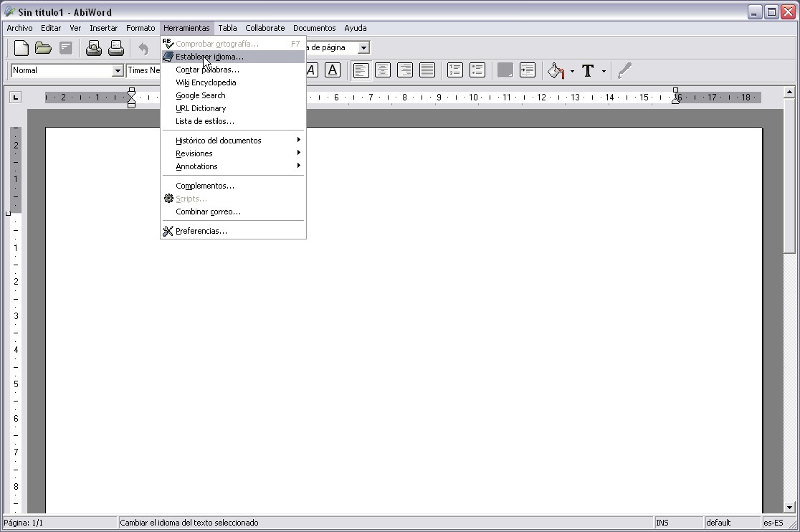Click 'Página: 1/1' in the status bar
800x532 pixels.
click(x=59, y=523)
